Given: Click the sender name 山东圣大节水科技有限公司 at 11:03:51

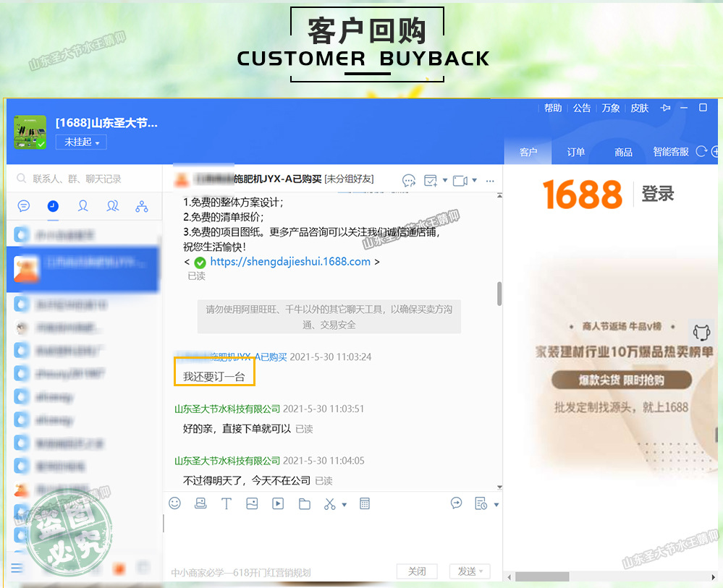Looking at the screenshot, I should (227, 409).
